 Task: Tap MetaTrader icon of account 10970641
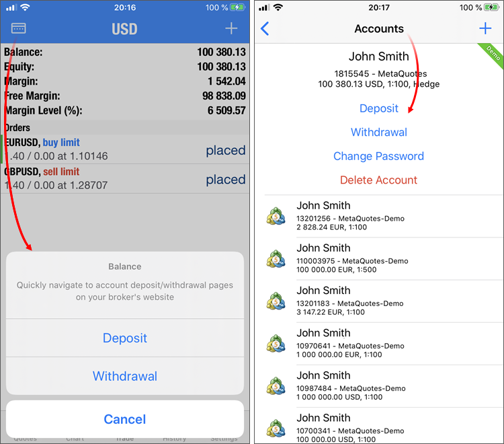tap(276, 344)
